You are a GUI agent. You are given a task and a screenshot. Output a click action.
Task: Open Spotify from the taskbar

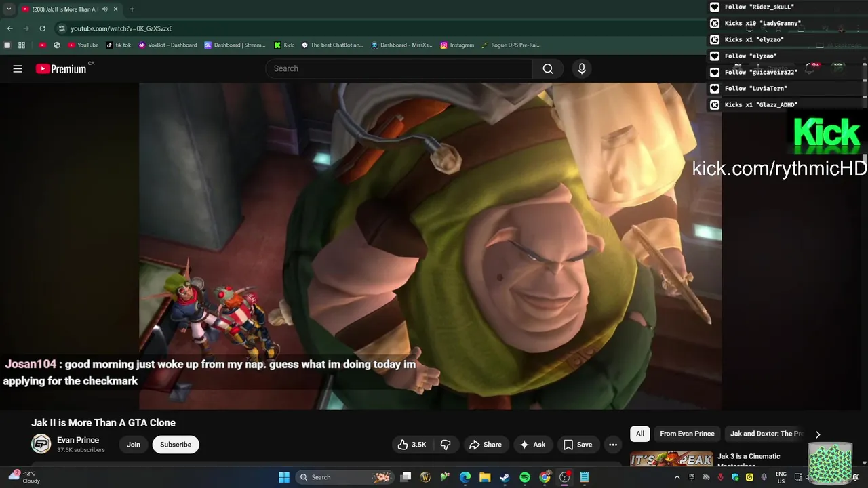(x=525, y=477)
